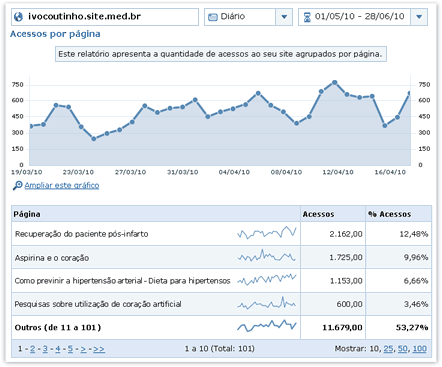
Task: Show 25 rows per page
Action: [x=388, y=349]
